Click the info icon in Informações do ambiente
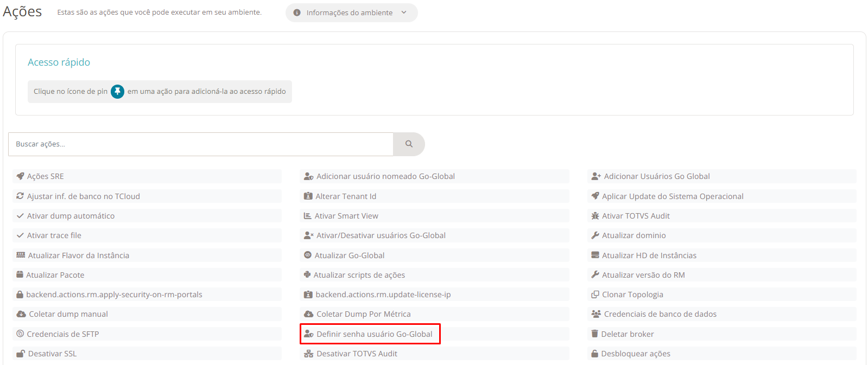The image size is (868, 365). click(297, 12)
